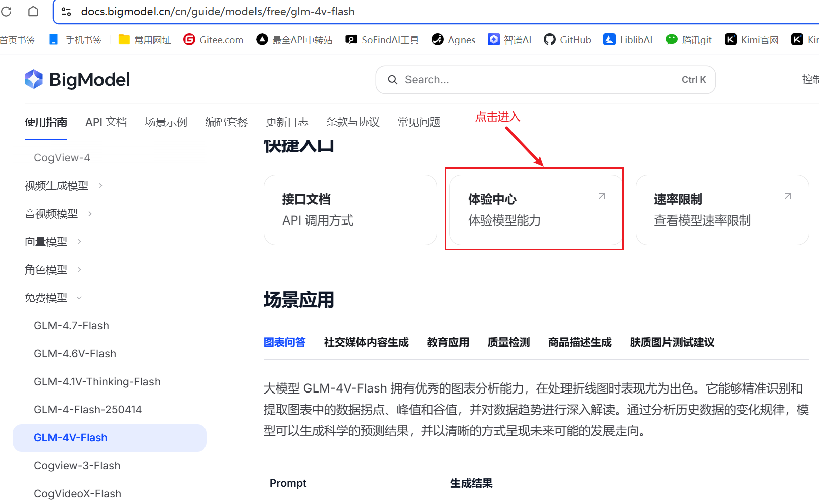Open the LiblibAI bookmark icon

609,39
